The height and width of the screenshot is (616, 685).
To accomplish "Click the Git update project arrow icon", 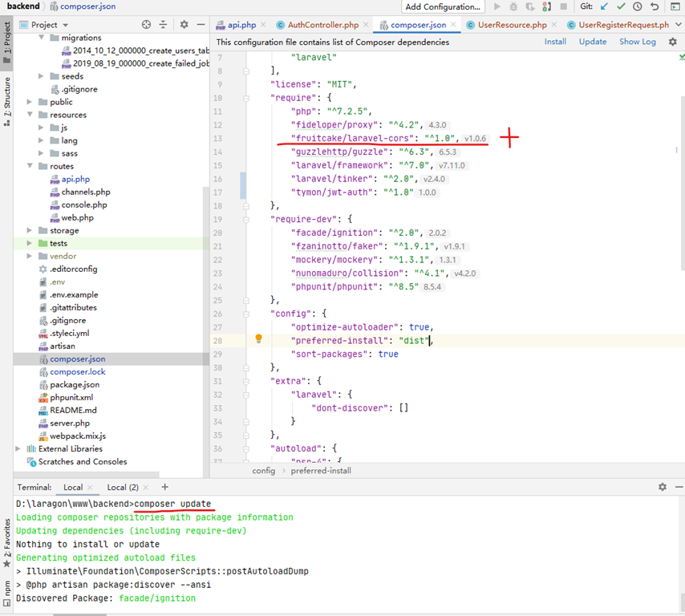I will (x=604, y=6).
